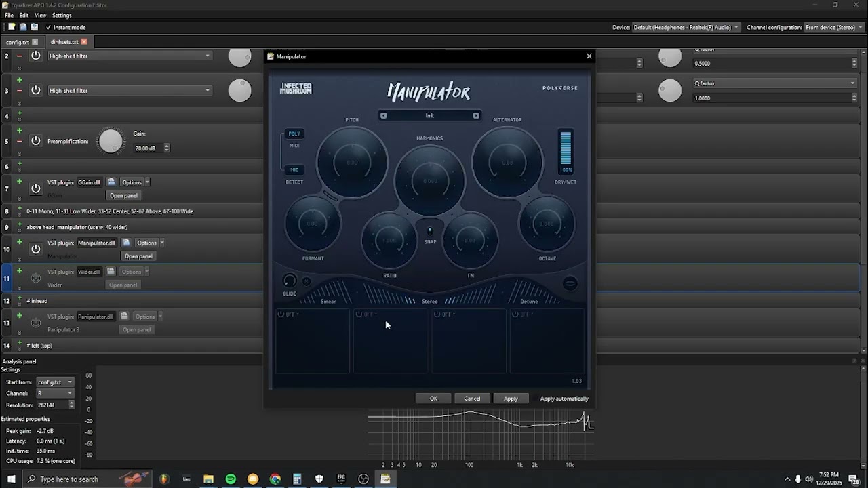Click the Q factor value field showing 1.0000
The height and width of the screenshot is (488, 868).
coord(771,98)
